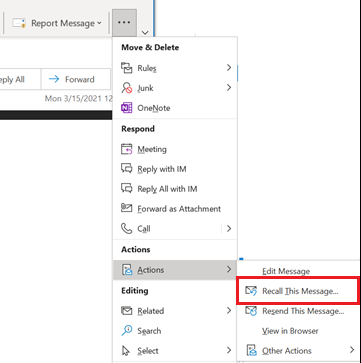Click the Reply with IM icon
Viewport: 361px width, 363px height.
(x=127, y=169)
